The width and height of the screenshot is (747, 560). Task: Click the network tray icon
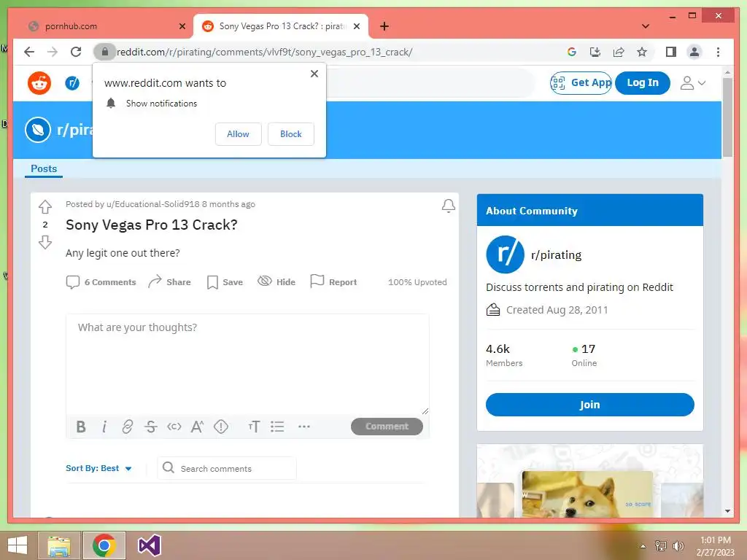[x=661, y=546]
